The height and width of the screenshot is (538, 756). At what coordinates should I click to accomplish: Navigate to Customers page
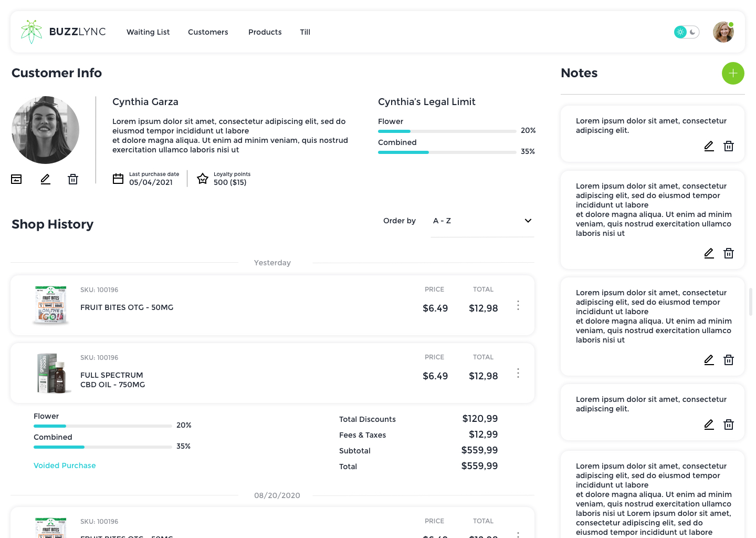[208, 32]
